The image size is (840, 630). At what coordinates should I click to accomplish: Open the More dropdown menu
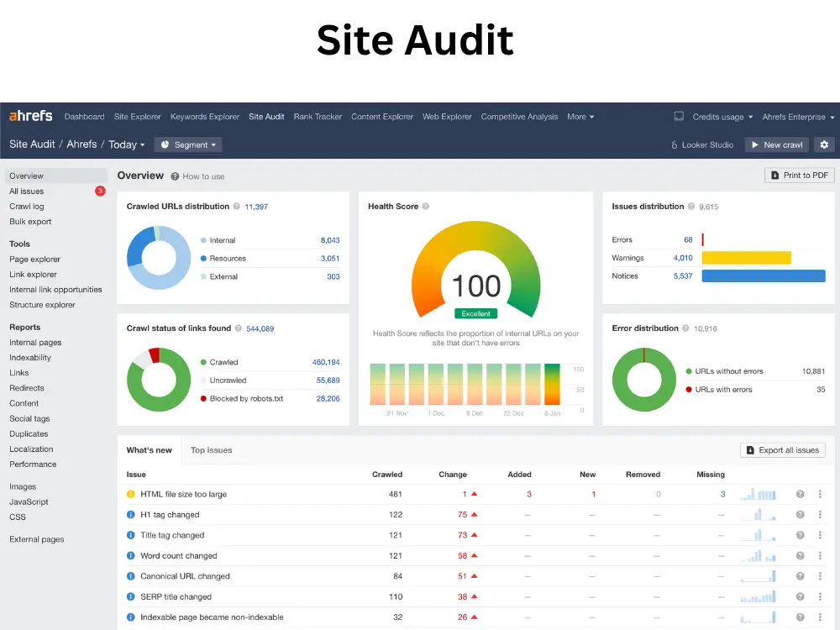point(580,116)
